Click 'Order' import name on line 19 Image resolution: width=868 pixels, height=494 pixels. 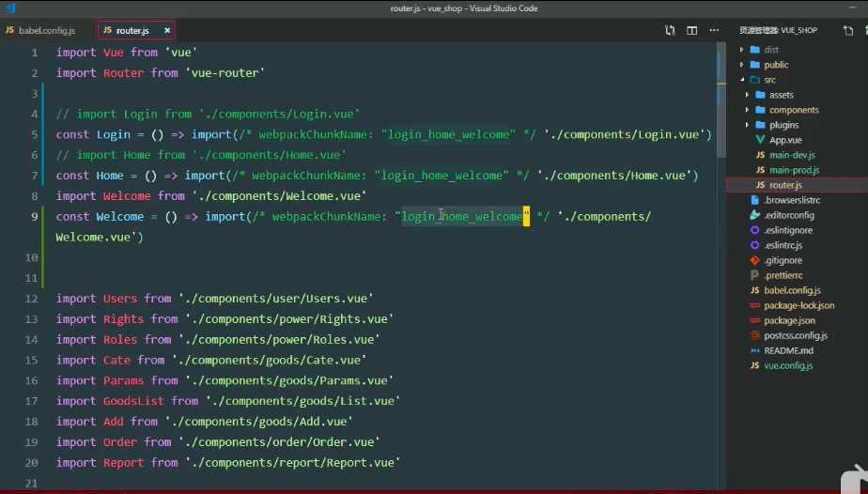tap(119, 442)
